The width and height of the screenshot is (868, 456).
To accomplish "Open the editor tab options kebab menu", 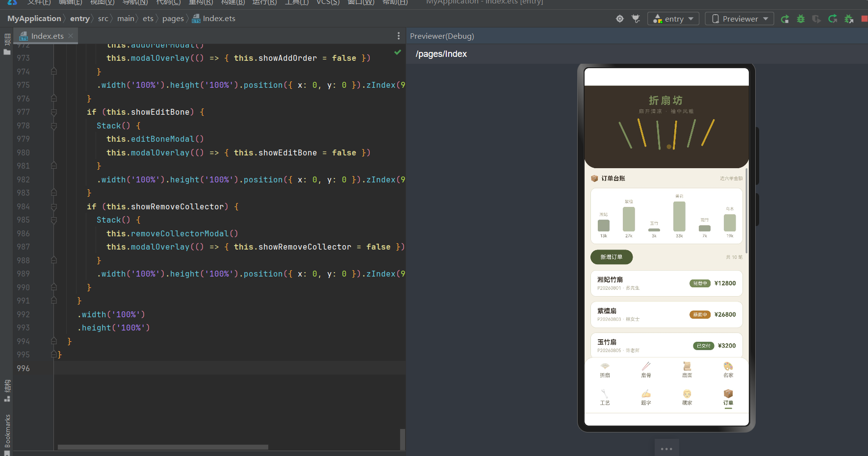I will click(x=398, y=36).
